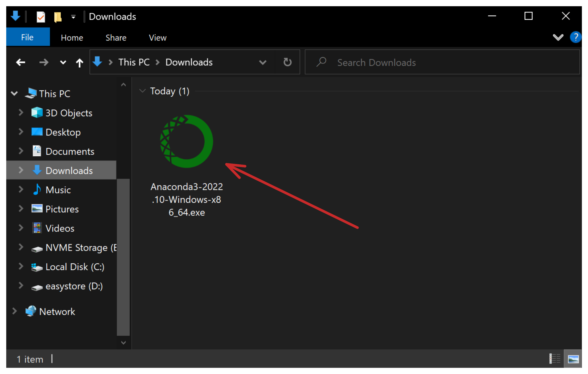Refresh the Downloads folder

tap(287, 62)
